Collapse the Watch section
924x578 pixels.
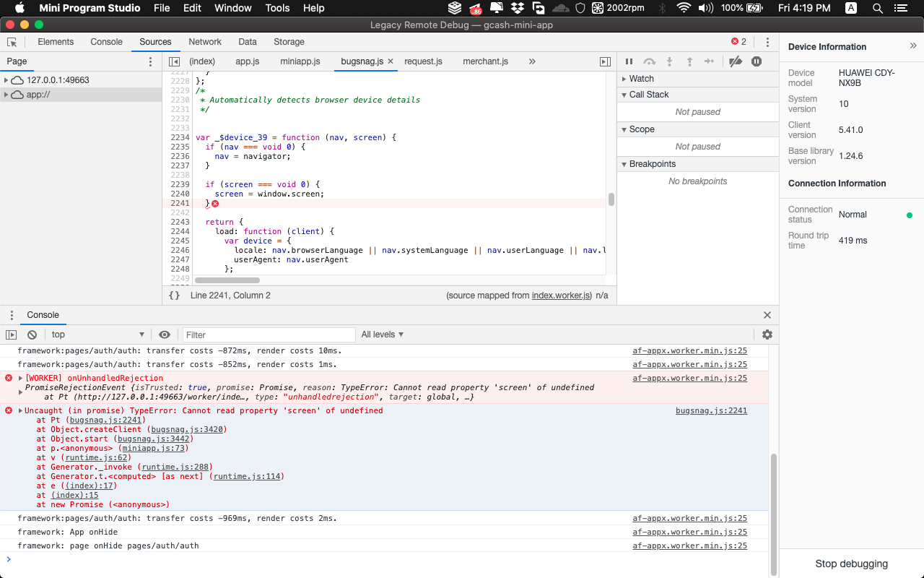624,79
